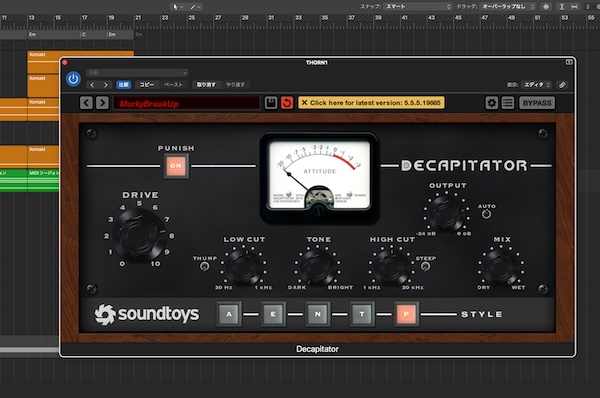This screenshot has height=398, width=600.
Task: Click bar 45 on the timeline ruler
Action: tap(458, 18)
